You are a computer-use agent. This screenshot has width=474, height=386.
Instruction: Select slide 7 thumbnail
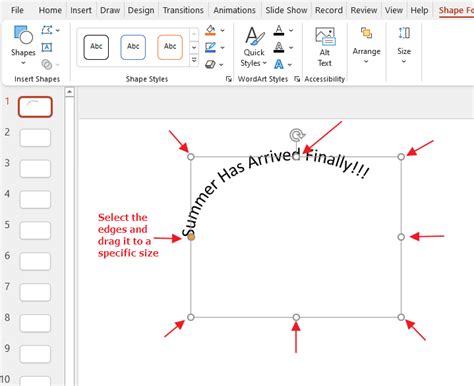point(35,292)
